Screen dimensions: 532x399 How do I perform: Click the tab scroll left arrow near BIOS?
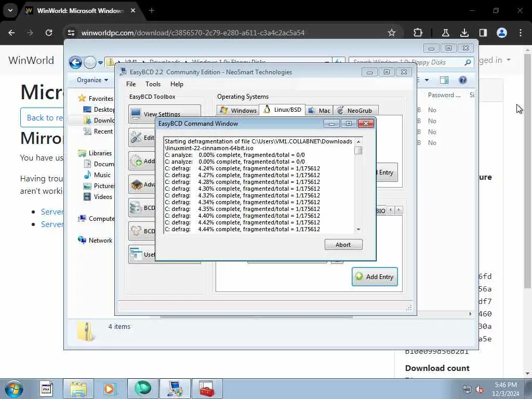(391, 210)
